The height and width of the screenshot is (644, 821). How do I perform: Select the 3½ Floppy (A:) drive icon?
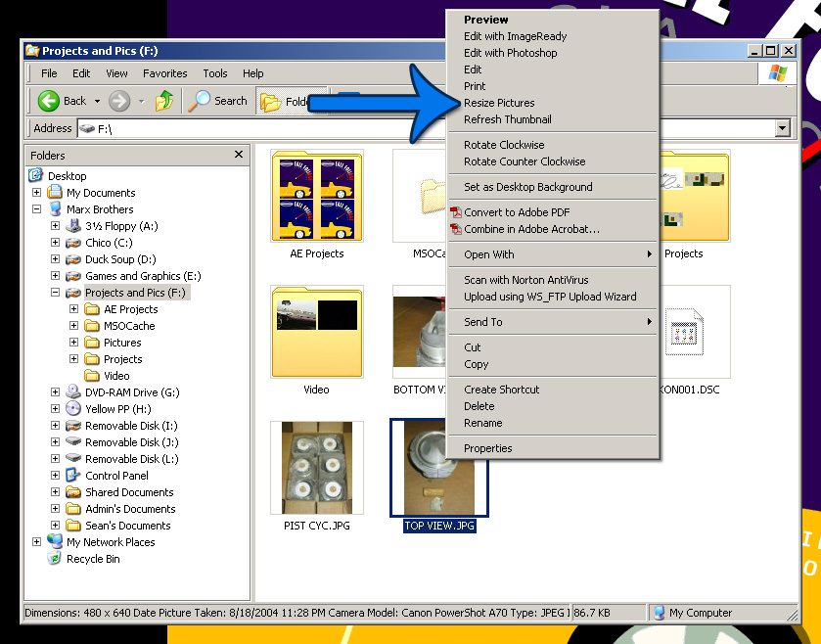coord(73,226)
